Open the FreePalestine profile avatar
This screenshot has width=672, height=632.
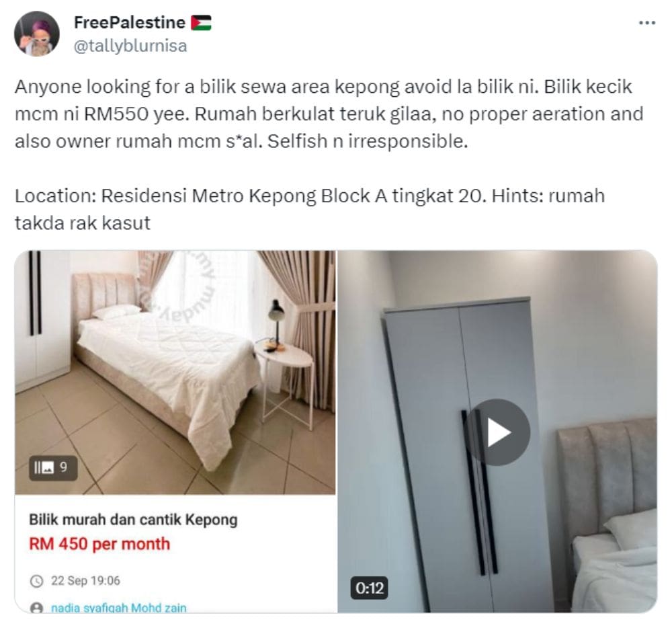(37, 34)
